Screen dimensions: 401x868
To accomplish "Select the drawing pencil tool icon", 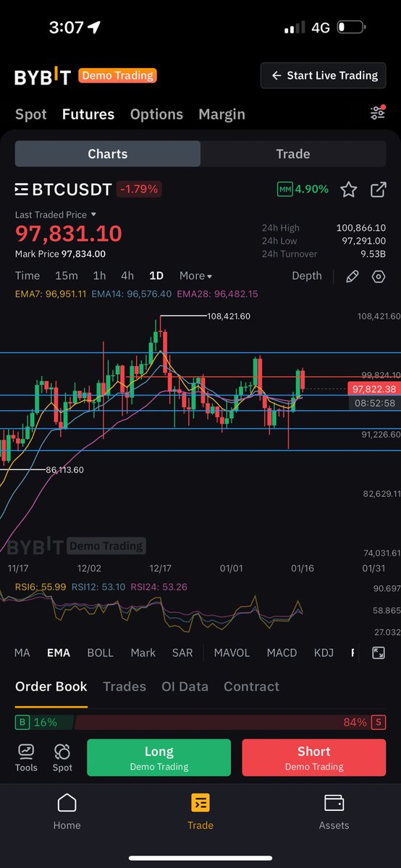I will pos(352,276).
